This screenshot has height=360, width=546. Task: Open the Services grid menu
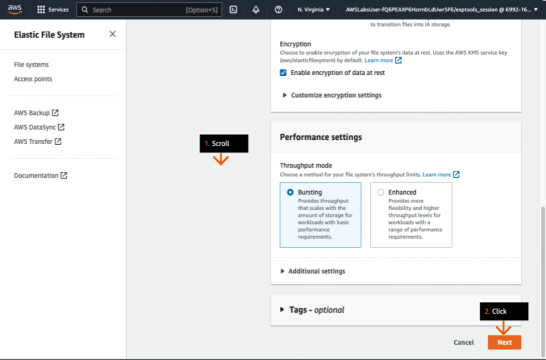point(53,9)
